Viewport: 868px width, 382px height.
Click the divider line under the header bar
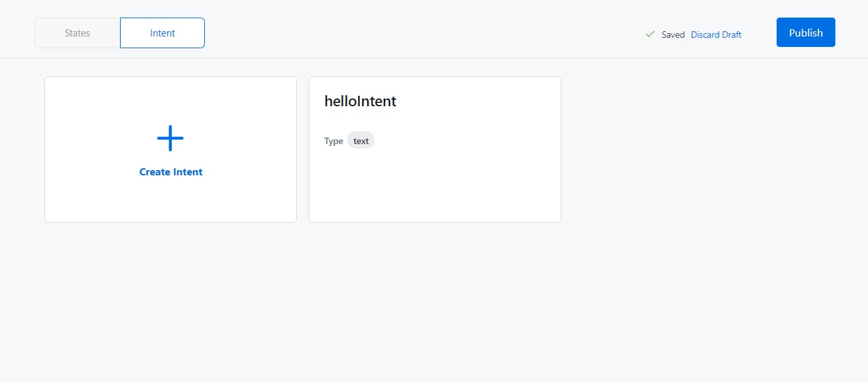click(434, 58)
